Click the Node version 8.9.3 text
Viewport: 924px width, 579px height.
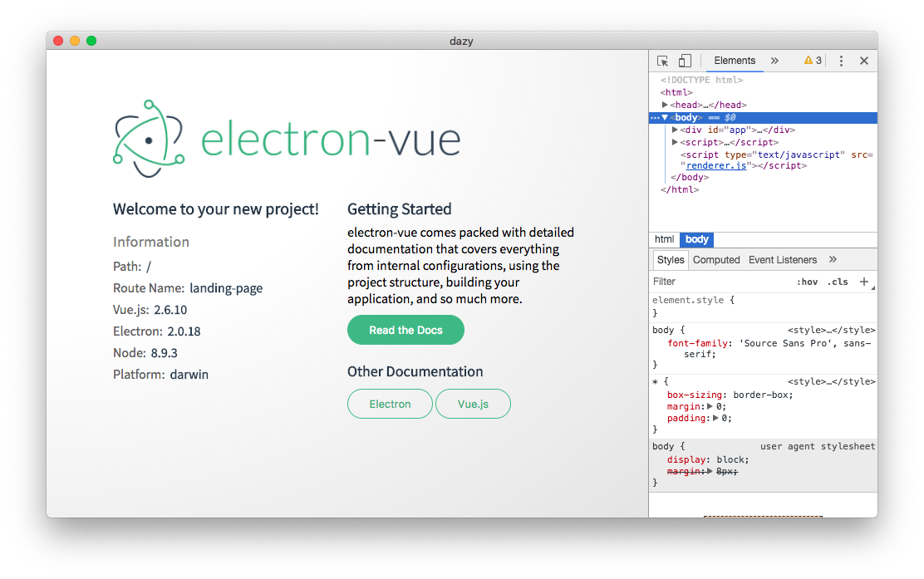coord(164,353)
